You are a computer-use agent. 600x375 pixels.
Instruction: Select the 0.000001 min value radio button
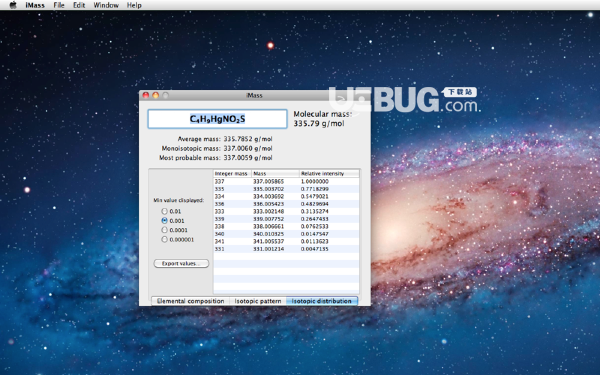[165, 240]
